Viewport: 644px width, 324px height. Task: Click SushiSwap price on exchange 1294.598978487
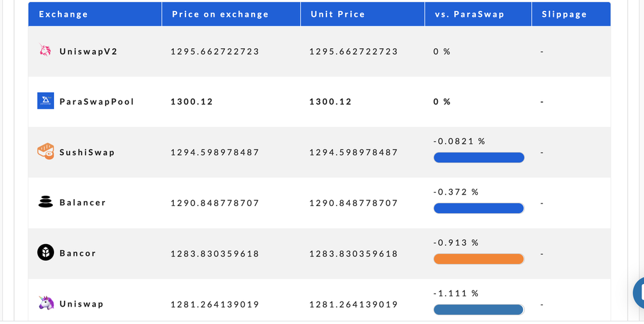(x=215, y=153)
